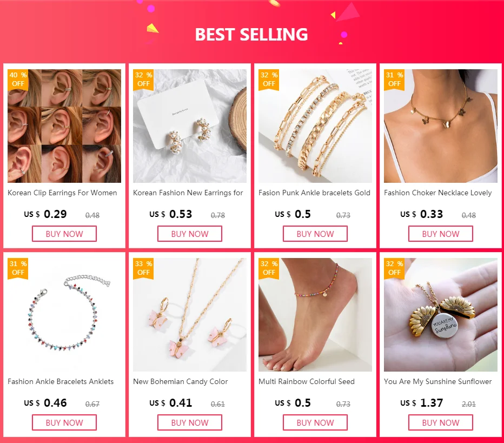
Task: Buy the Sunshine Sunflower necklace now
Action: click(x=441, y=422)
